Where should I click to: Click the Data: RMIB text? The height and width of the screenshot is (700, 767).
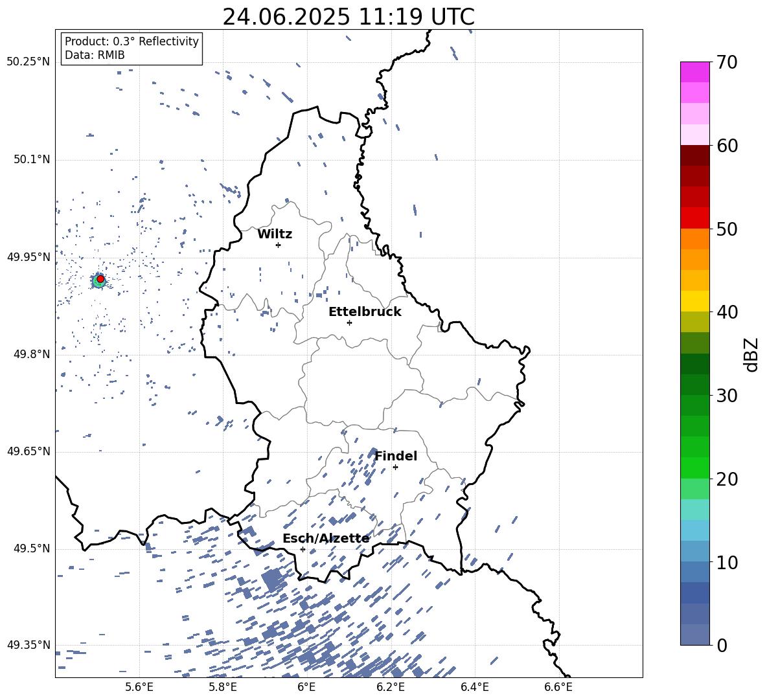(95, 55)
